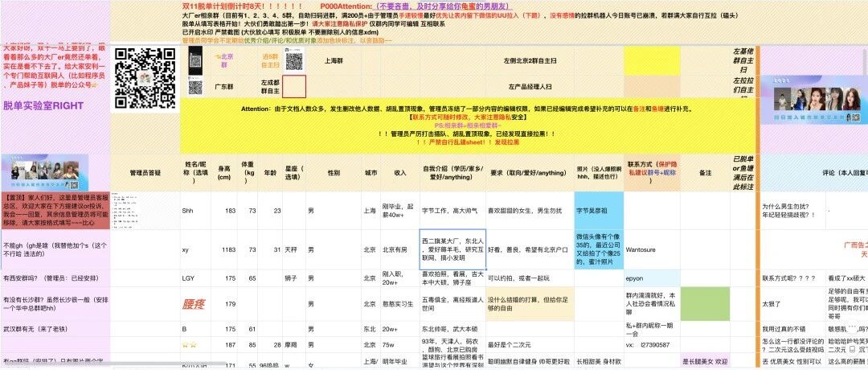Click the red-outlined empty cell
Image resolution: width=868 pixels, height=370 pixels.
click(x=294, y=87)
